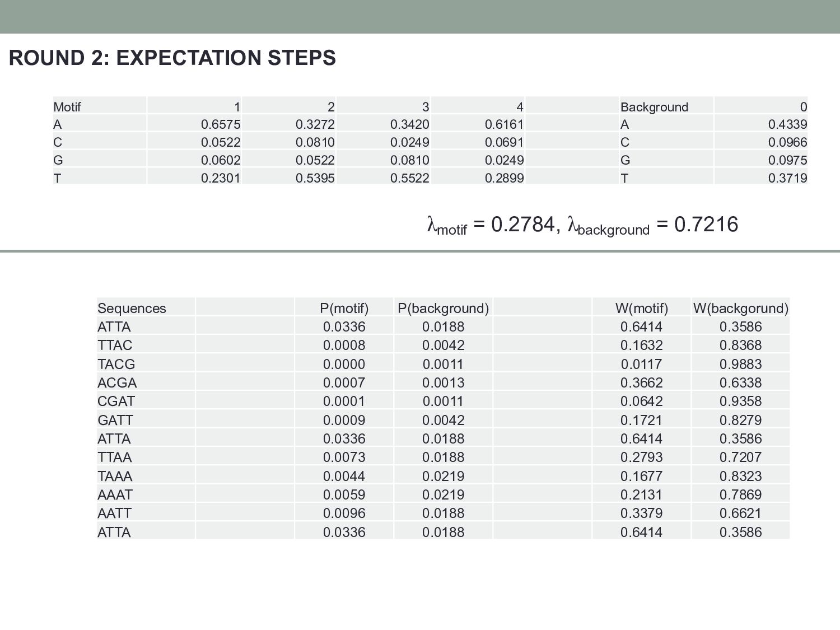The width and height of the screenshot is (840, 630).
Task: Click the P(background) column header
Action: tap(443, 309)
